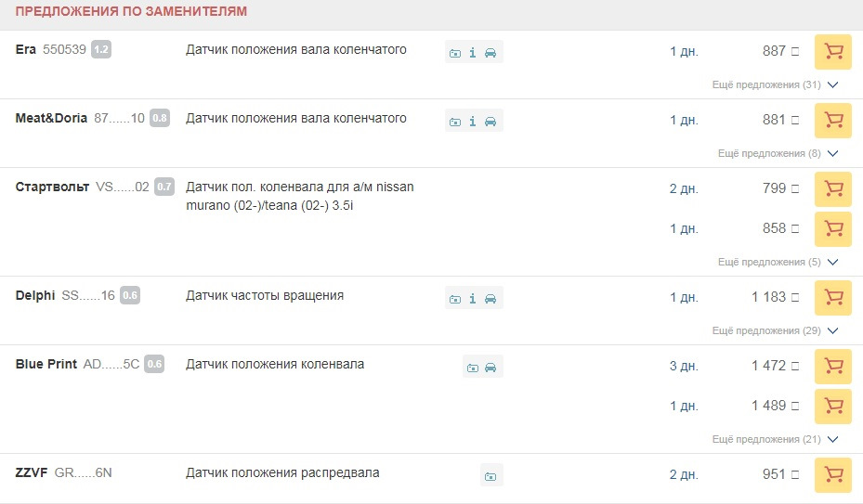Expand Ещё предложения (31) for Era
This screenshot has width=863, height=504.
pyautogui.click(x=775, y=84)
